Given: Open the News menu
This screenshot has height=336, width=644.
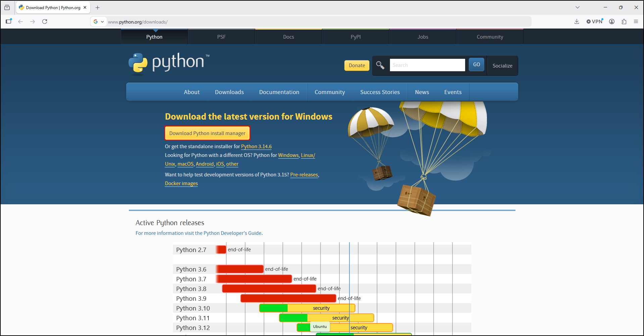Looking at the screenshot, I should pos(422,92).
